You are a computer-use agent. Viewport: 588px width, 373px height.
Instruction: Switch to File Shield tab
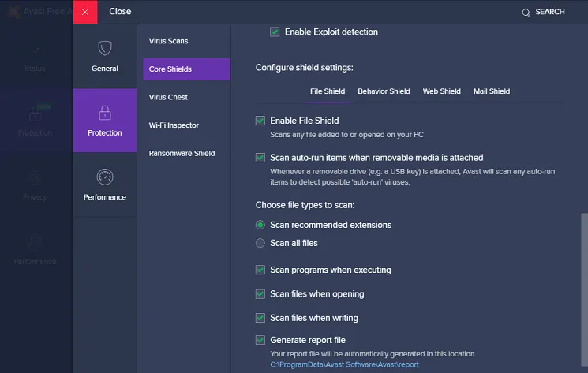tap(328, 91)
